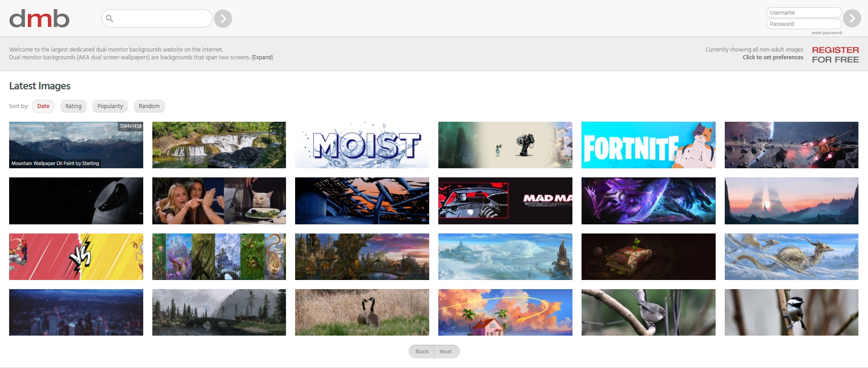868x368 pixels.
Task: Open the purple dragon wallpaper
Action: pyautogui.click(x=648, y=201)
